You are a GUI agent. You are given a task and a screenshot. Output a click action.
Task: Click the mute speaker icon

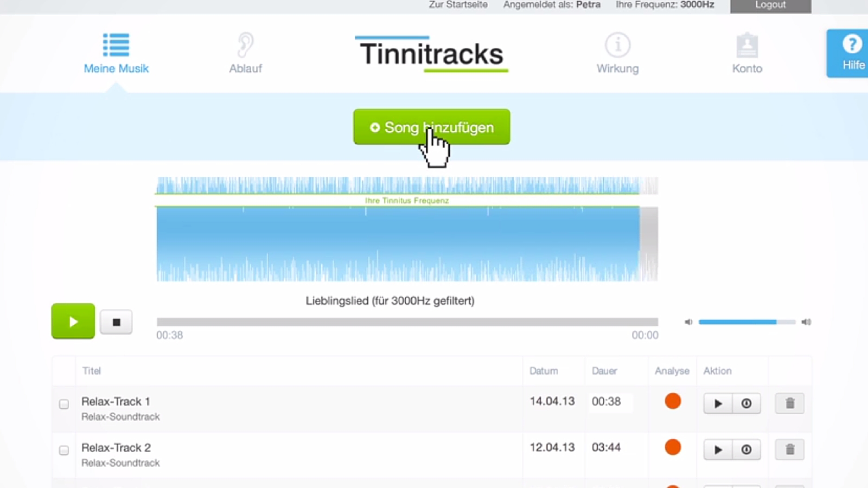pos(688,322)
